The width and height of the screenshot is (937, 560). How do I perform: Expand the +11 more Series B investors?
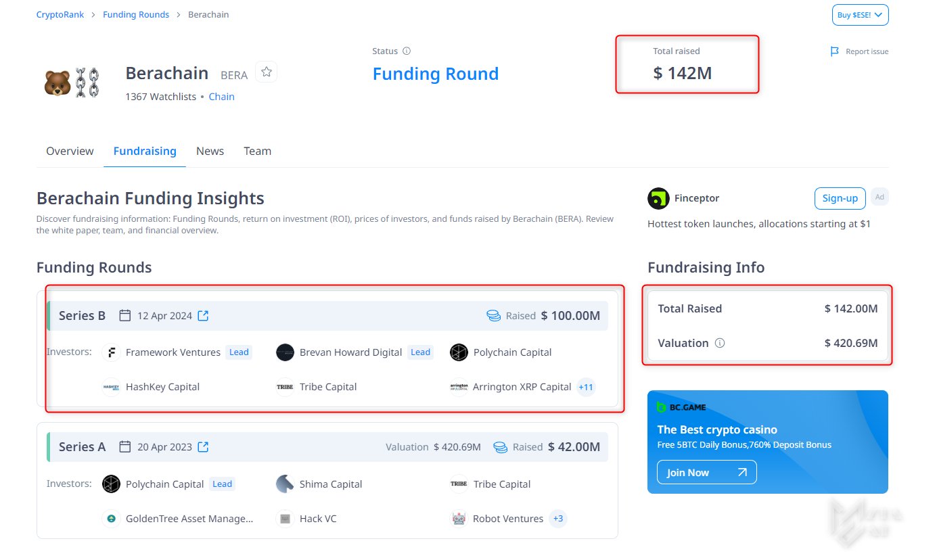(x=585, y=388)
